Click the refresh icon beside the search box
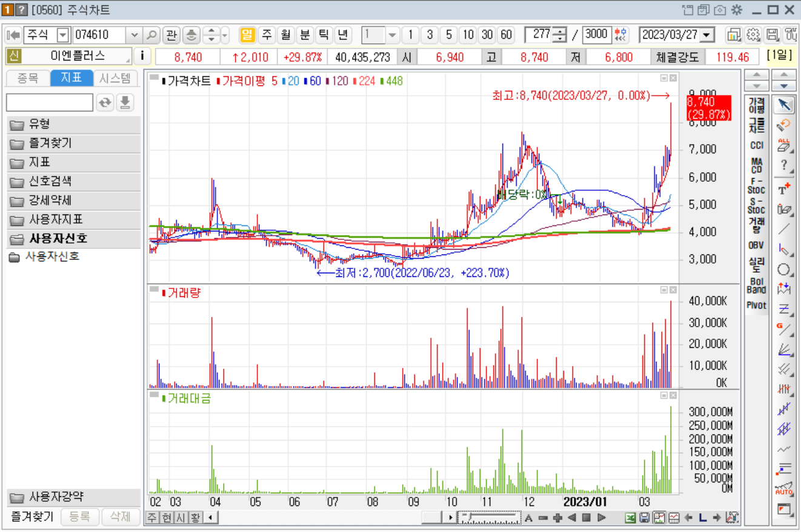This screenshot has height=532, width=801. coord(105,102)
